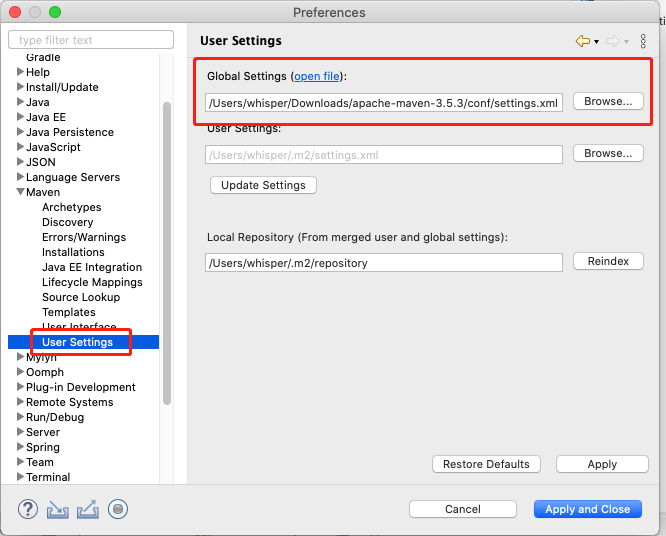Browse for the User Settings file
This screenshot has height=536, width=666.
(608, 153)
